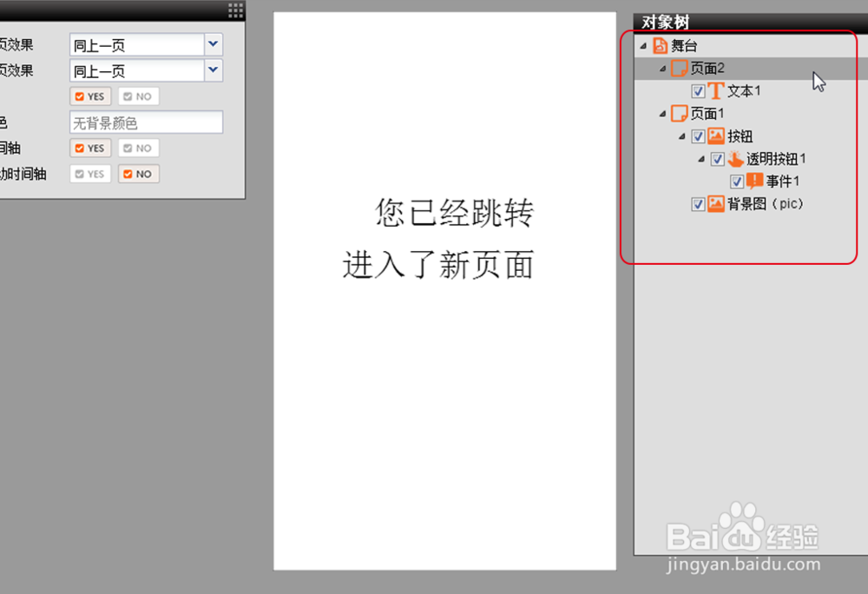This screenshot has height=594, width=868.
Task: Collapse the 页面1 tree node
Action: click(x=662, y=113)
